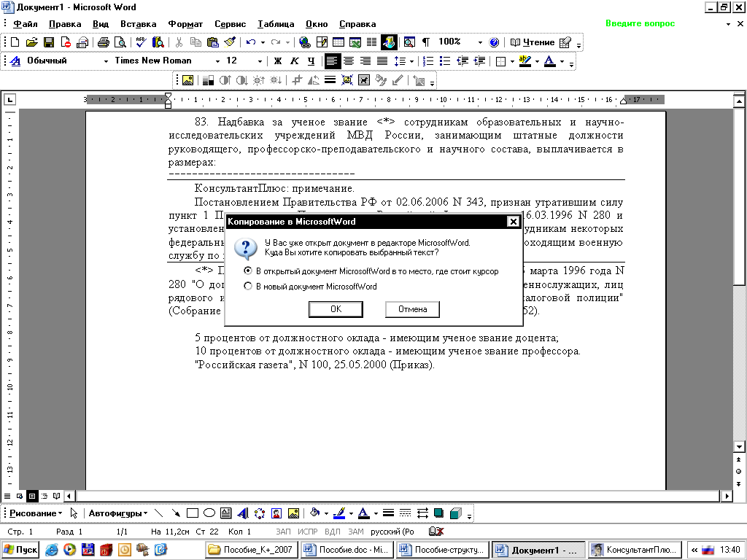Set Center paragraph alignment

[x=349, y=61]
